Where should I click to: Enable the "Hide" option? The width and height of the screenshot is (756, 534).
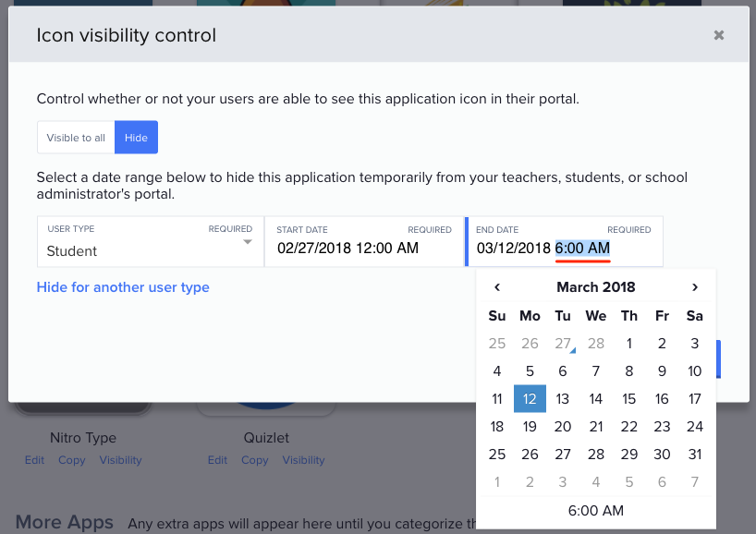tap(136, 137)
